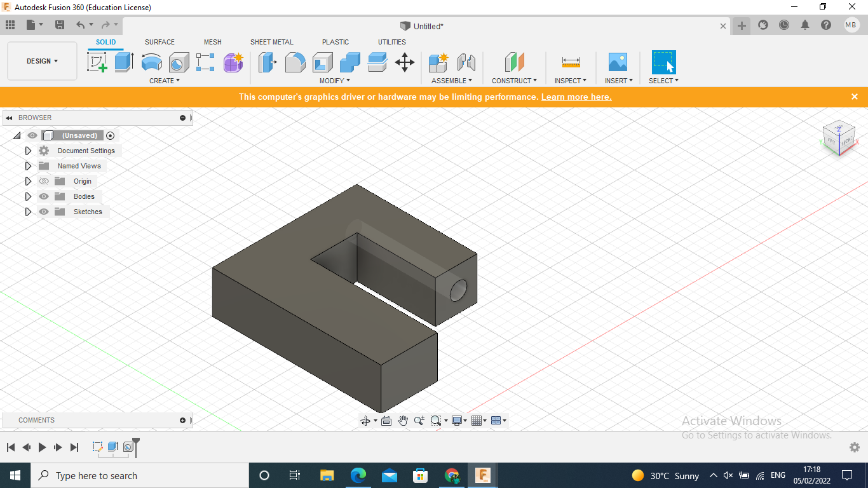This screenshot has width=868, height=488.
Task: Create a new component with Assemble
Action: click(438, 62)
